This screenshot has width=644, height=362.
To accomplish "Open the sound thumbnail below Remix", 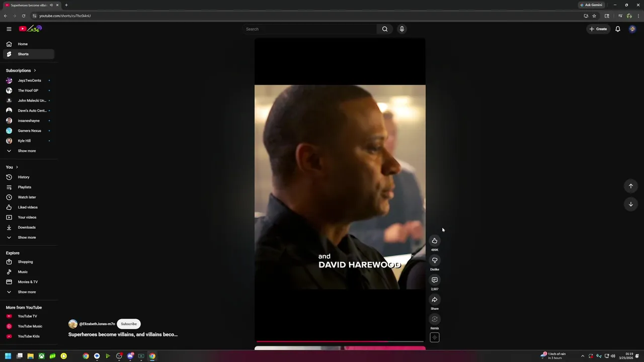I will coord(435,337).
